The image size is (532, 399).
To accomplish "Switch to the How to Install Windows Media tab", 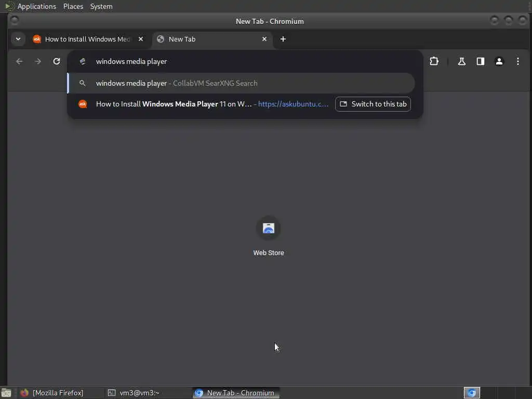I will tap(88, 39).
